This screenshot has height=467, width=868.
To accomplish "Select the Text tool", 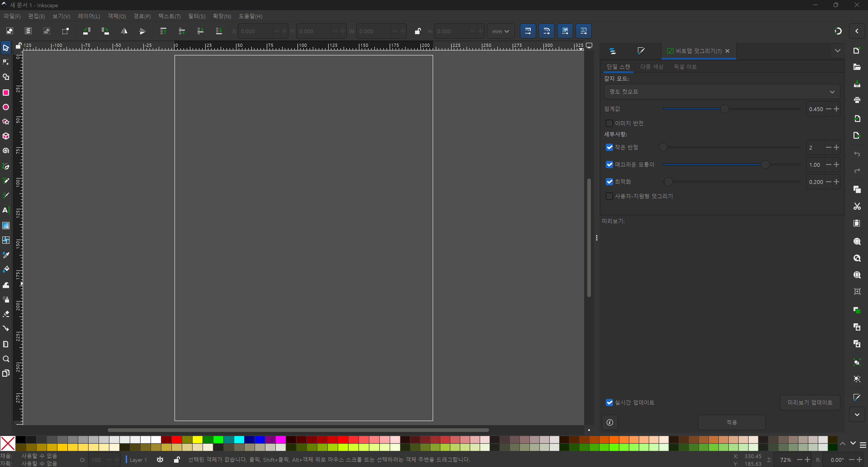I will tap(6, 210).
